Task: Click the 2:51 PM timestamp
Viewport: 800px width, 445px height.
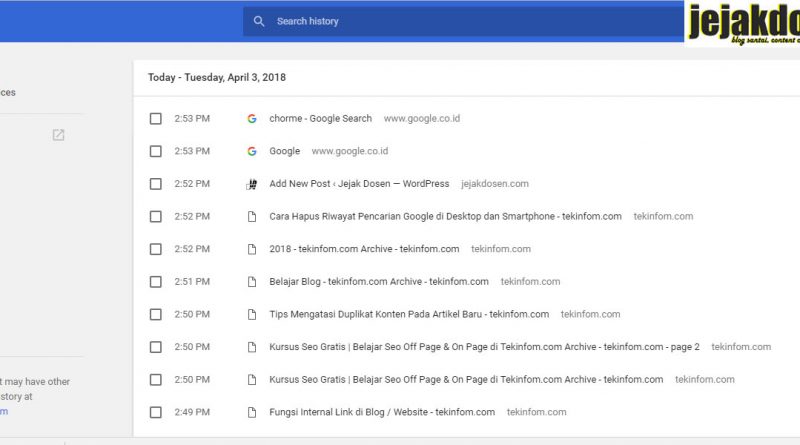Action: [192, 282]
